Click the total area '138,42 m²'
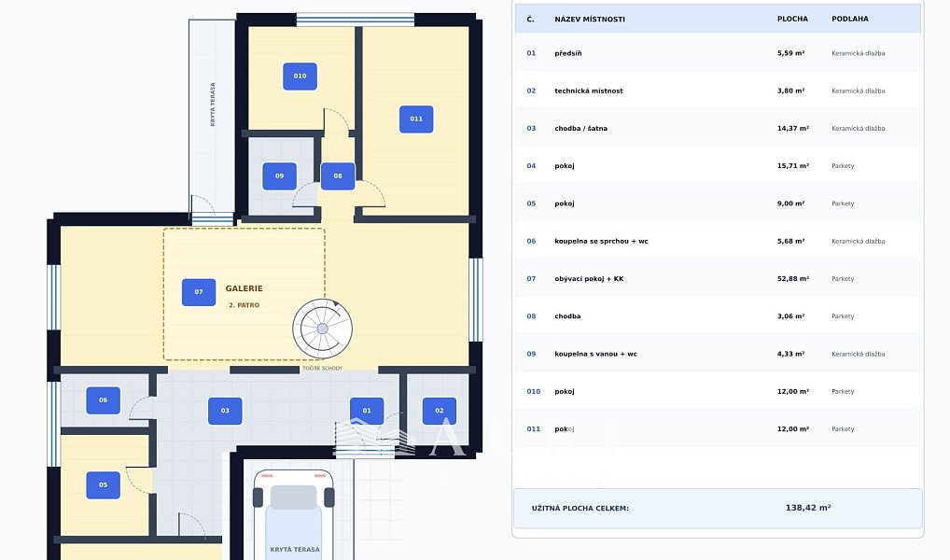Image resolution: width=950 pixels, height=560 pixels. pyautogui.click(x=808, y=508)
